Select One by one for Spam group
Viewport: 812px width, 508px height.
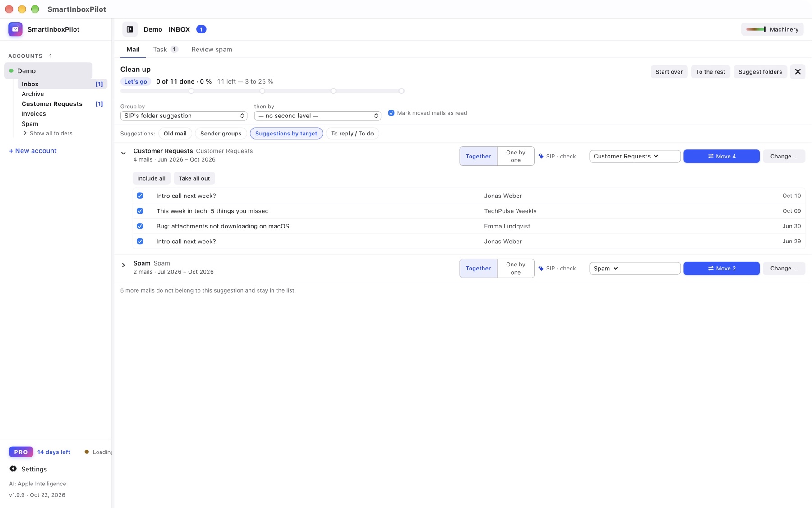point(516,268)
